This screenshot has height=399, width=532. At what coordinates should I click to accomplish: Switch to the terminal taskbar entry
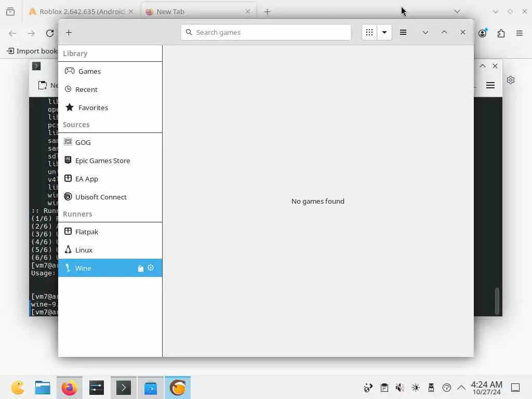[x=124, y=388]
